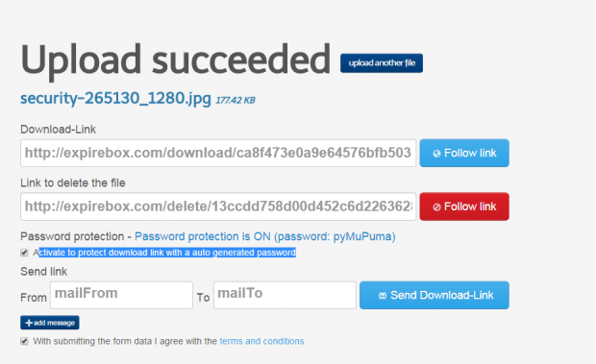Follow the blue download link button
The height and width of the screenshot is (364, 596).
464,153
